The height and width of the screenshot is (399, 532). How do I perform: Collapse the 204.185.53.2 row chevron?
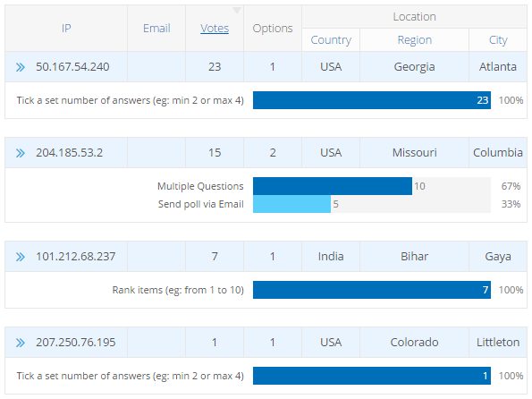pos(21,153)
